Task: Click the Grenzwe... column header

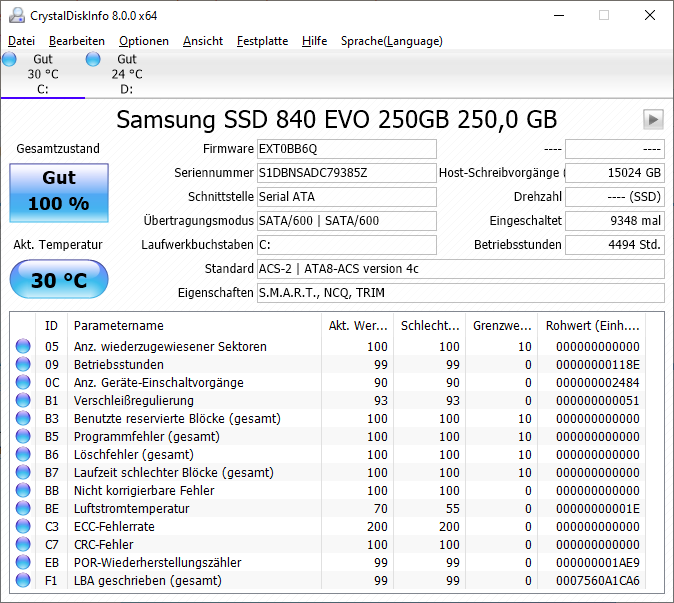Action: [502, 326]
